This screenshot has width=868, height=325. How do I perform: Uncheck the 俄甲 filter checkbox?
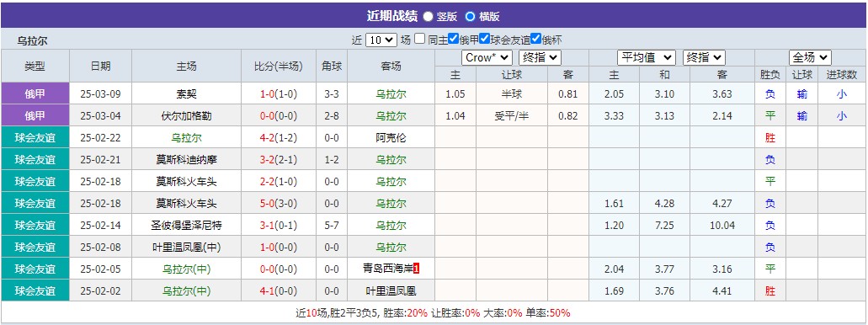tap(454, 39)
